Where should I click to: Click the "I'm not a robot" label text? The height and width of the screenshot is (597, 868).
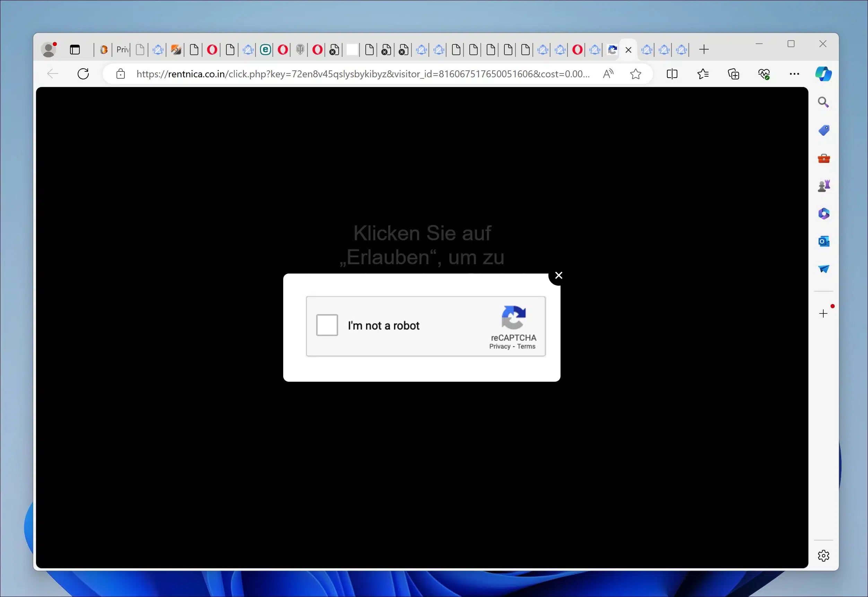click(x=384, y=326)
